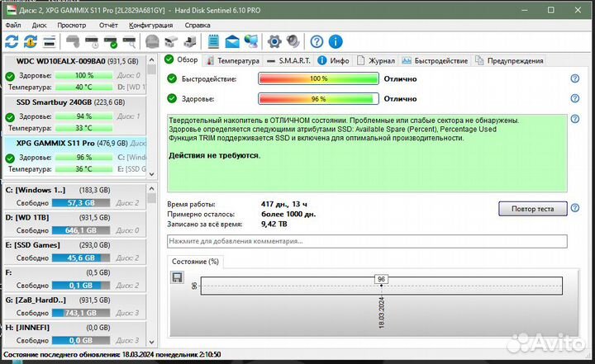595x364 pixels.
Task: Select WDC WD10EALX-009BA0 disk in list
Action: tap(74, 74)
